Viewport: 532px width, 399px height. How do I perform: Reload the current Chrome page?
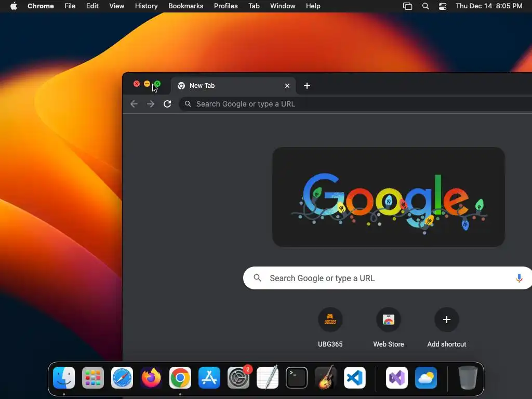(167, 104)
